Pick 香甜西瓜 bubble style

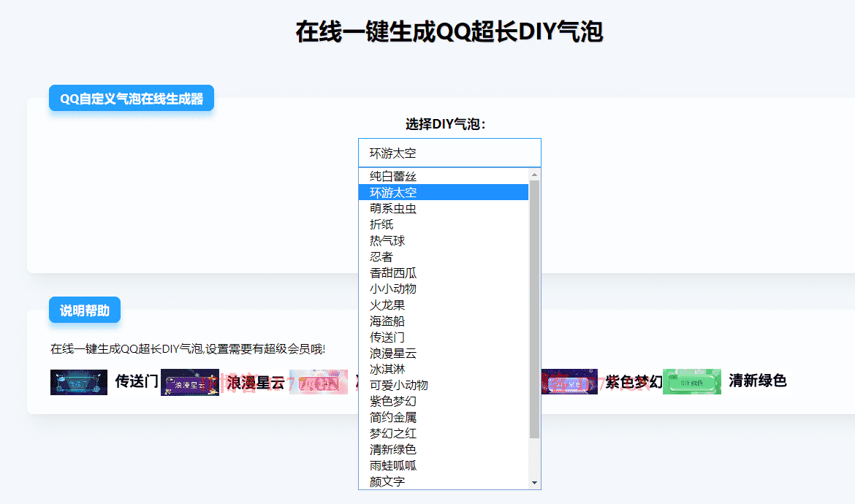coord(444,272)
